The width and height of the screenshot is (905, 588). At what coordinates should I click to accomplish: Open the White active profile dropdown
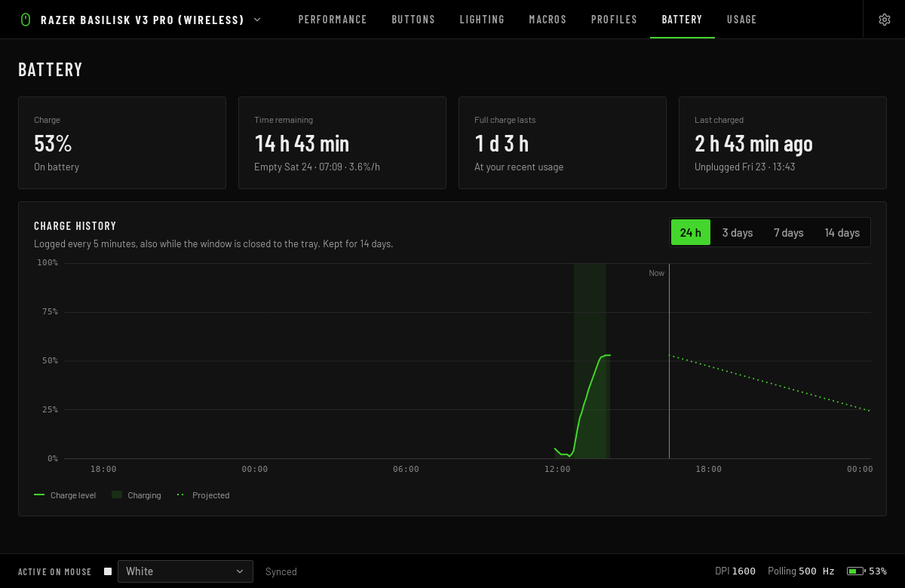186,571
